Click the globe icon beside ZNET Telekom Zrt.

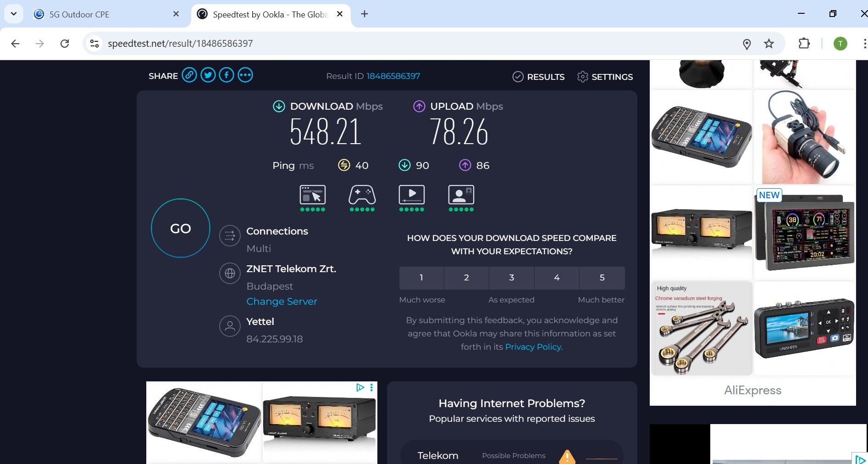click(x=230, y=274)
